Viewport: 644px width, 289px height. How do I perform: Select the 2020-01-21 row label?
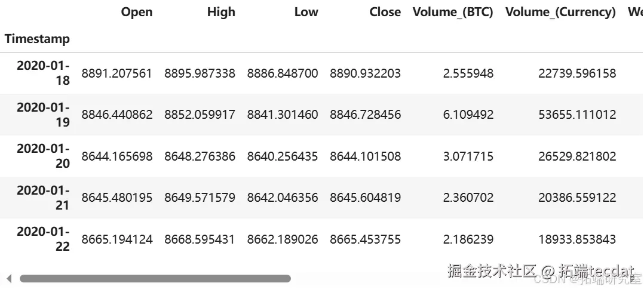pos(43,198)
